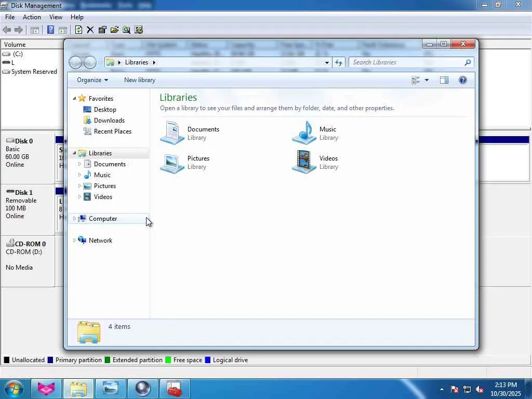Expand the Music node in navigation pane

79,175
